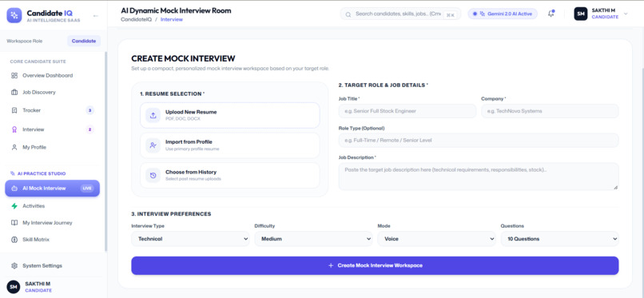Select AI Mock Interview menu item
This screenshot has height=298, width=644.
click(53, 189)
